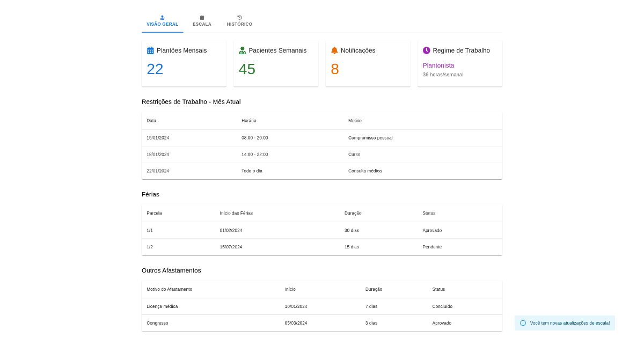The image size is (644, 338).
Task: Click the bell icon beside Notificações
Action: (334, 50)
